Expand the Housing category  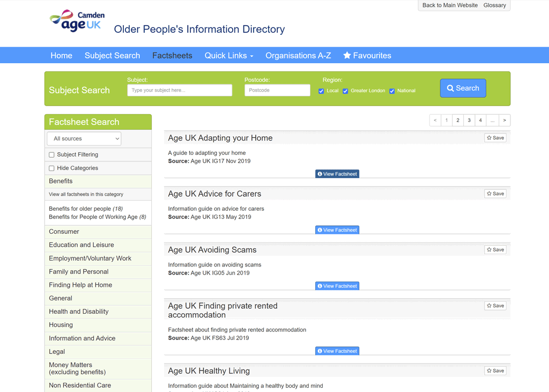coord(98,325)
